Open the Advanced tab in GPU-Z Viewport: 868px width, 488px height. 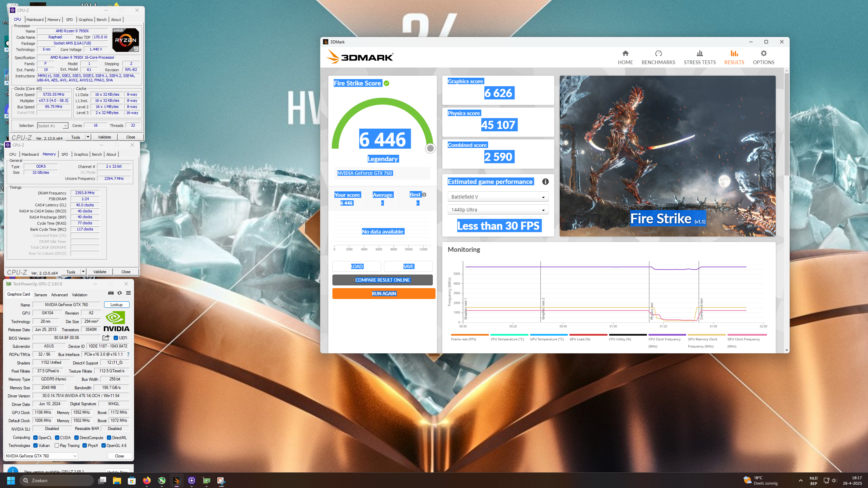tap(59, 295)
